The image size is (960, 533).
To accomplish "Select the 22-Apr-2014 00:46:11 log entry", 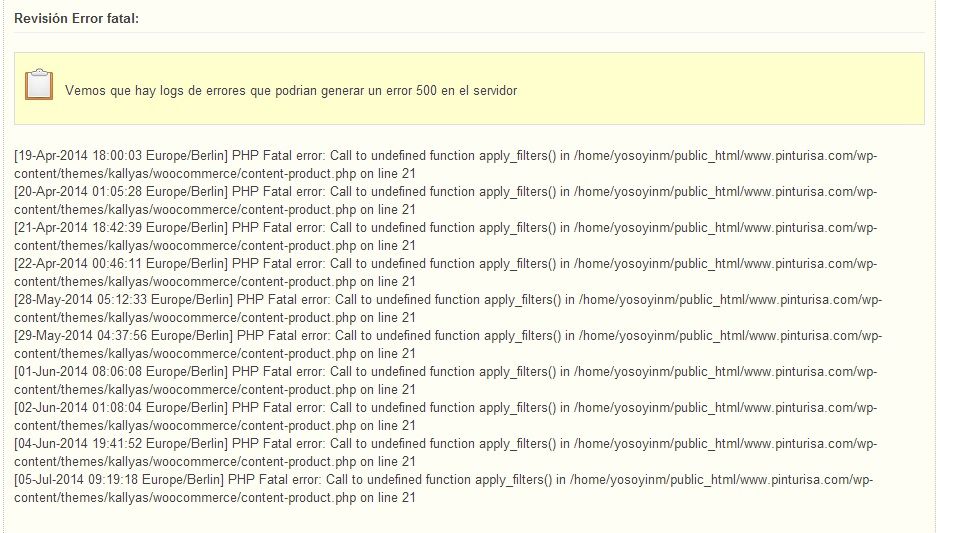I will point(446,273).
